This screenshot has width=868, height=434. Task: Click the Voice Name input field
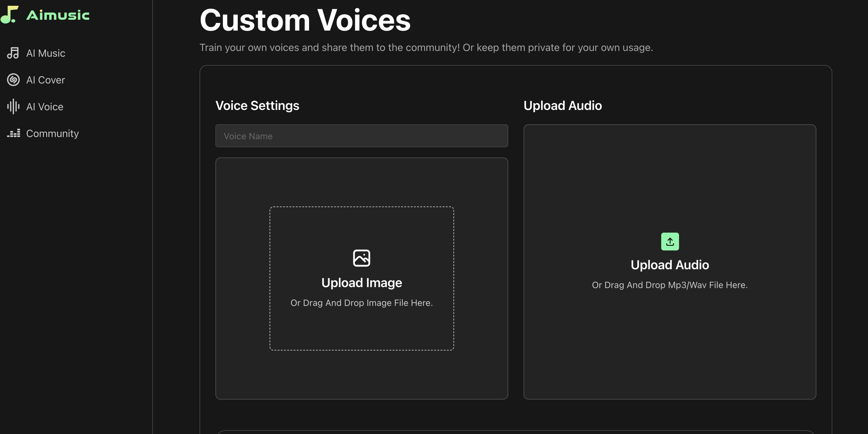[x=361, y=136]
